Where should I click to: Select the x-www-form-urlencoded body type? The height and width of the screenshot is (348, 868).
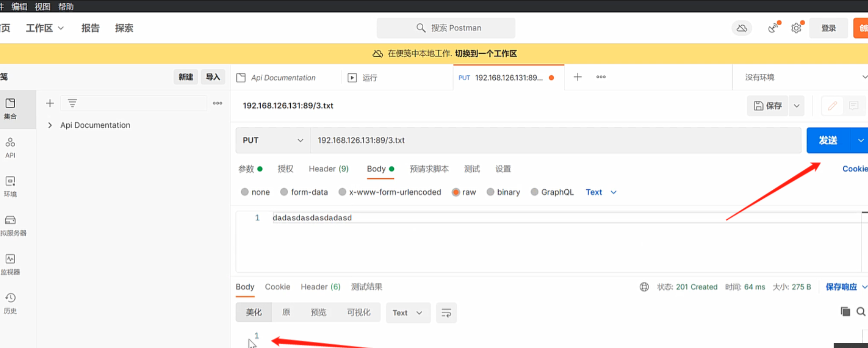(389, 192)
